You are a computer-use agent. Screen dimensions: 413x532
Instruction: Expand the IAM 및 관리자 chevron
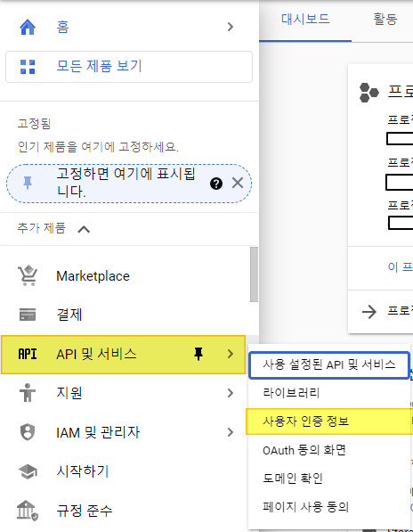pos(231,432)
